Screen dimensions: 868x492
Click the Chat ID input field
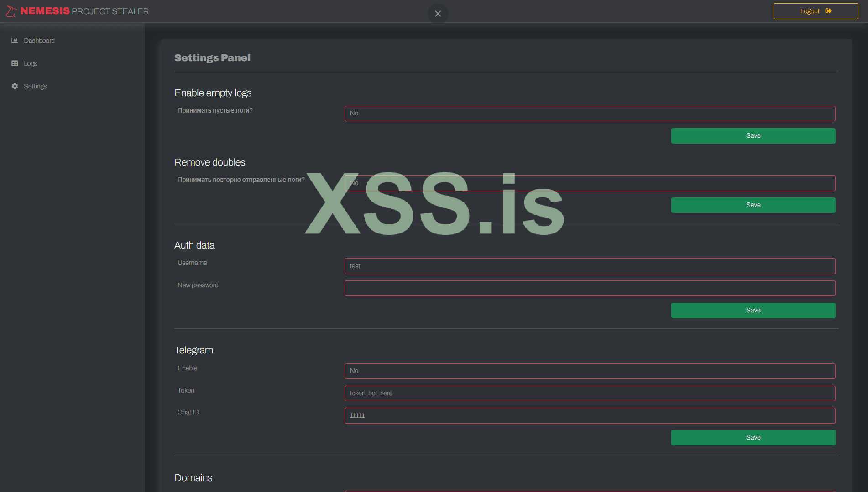coord(590,415)
